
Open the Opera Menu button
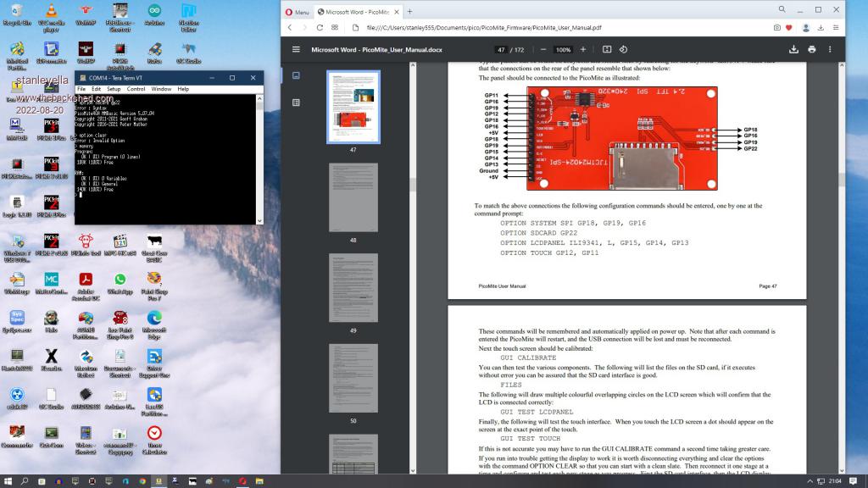click(296, 12)
